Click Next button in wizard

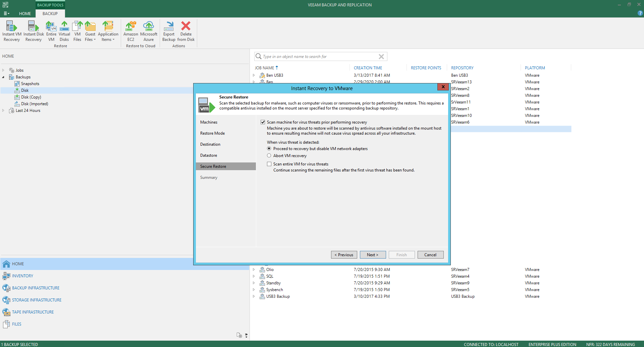pos(373,255)
